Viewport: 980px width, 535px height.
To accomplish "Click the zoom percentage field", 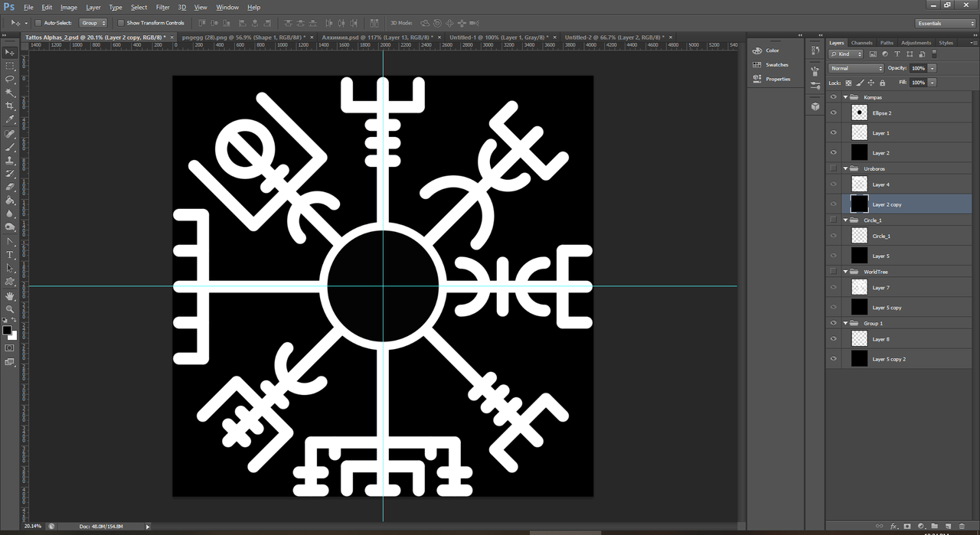I will click(33, 527).
